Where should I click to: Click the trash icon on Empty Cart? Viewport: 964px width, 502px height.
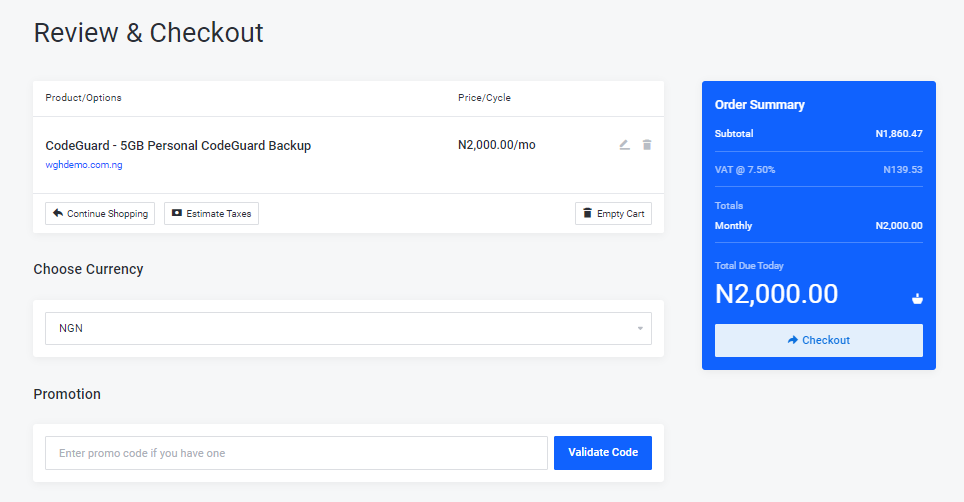pos(587,213)
